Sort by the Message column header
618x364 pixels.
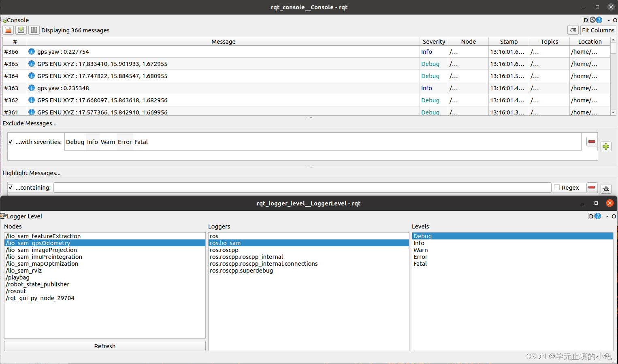coord(223,41)
